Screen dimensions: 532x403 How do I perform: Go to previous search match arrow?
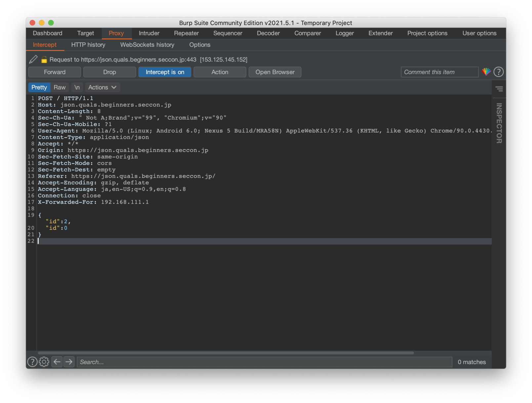click(57, 362)
